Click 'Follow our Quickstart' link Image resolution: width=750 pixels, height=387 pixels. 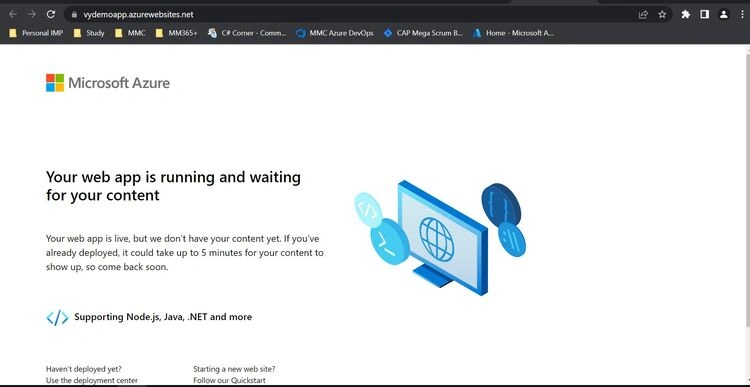click(x=229, y=380)
